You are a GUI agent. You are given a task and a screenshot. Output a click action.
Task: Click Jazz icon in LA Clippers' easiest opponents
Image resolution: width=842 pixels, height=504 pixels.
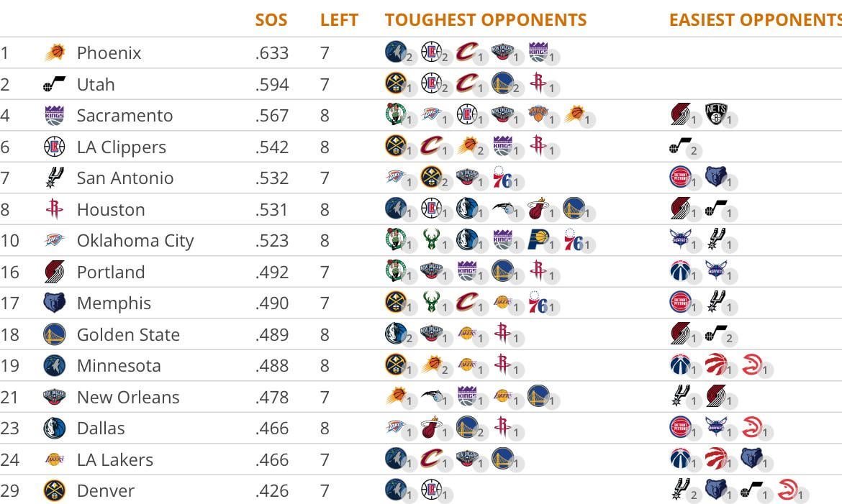pos(680,146)
